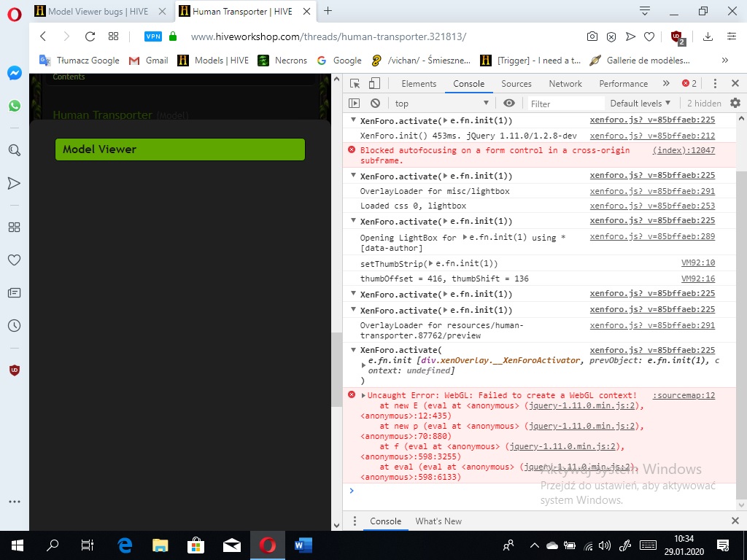Toggle device toolbar in DevTools
The height and width of the screenshot is (560, 747).
374,83
